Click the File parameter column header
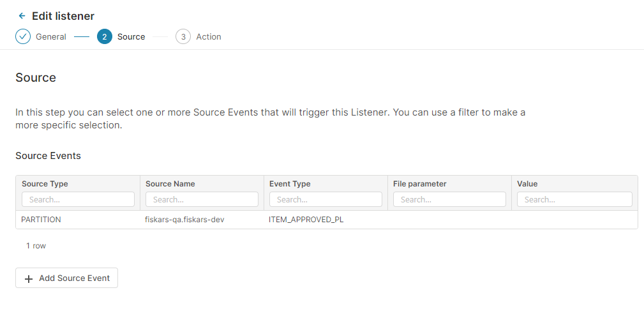644x311 pixels. 419,184
